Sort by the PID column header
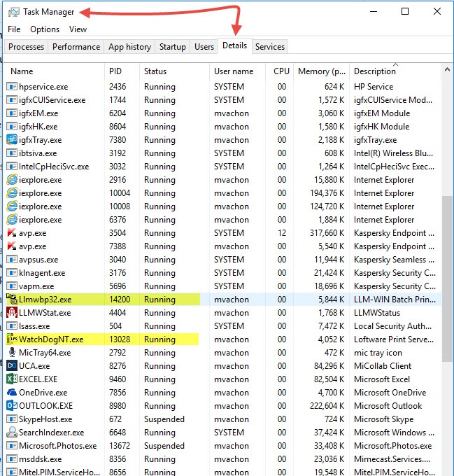The width and height of the screenshot is (454, 476). click(x=122, y=71)
